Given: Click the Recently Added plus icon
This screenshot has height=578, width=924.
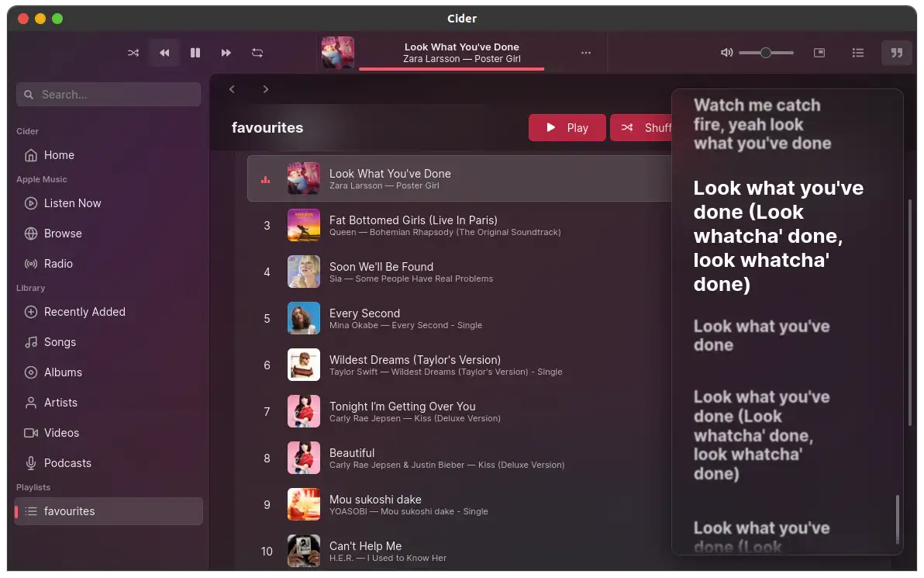Looking at the screenshot, I should 31,312.
